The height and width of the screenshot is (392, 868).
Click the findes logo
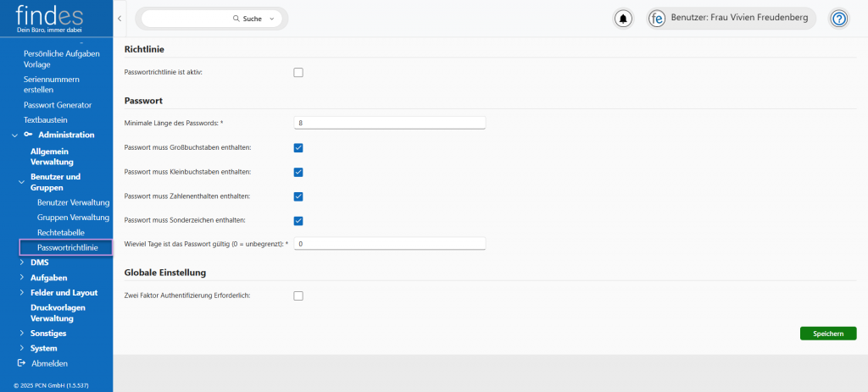coord(49,18)
